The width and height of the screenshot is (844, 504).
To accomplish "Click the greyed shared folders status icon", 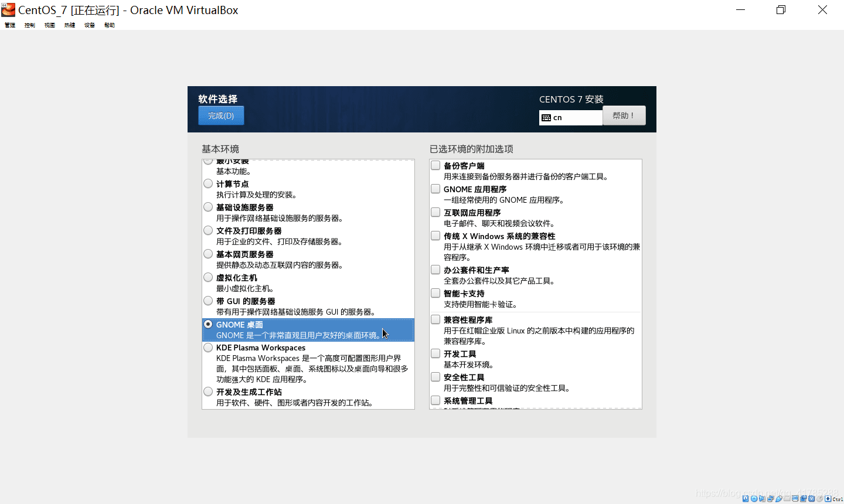I will click(787, 499).
